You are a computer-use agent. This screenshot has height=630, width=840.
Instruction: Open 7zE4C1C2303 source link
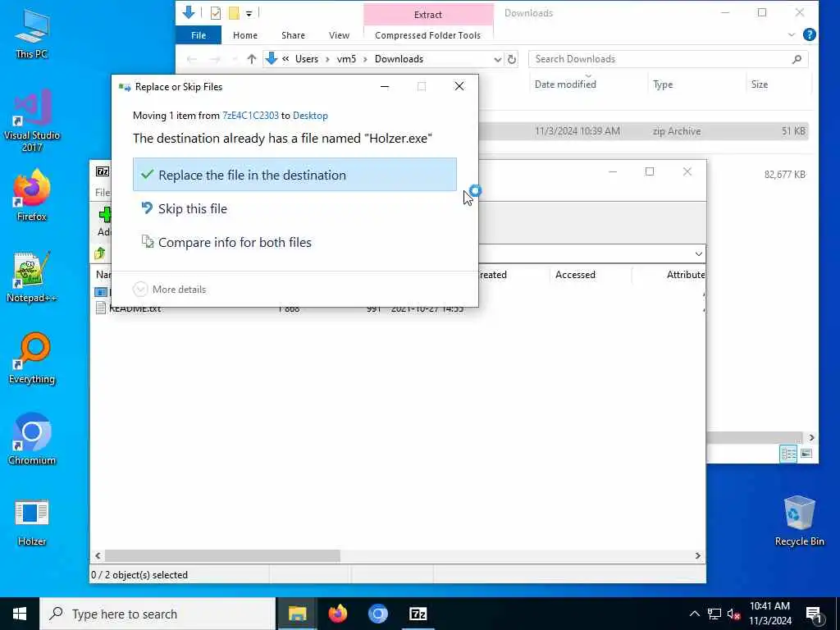250,116
